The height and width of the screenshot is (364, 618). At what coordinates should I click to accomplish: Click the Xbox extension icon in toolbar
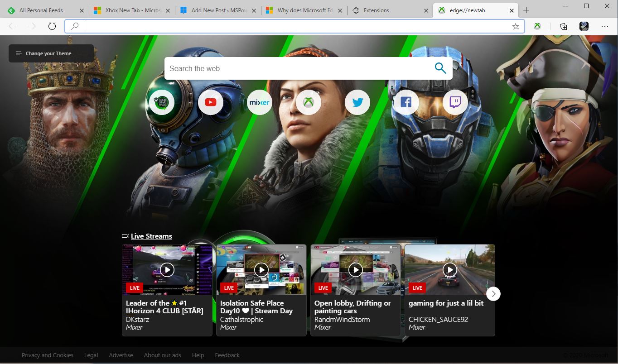point(537,26)
